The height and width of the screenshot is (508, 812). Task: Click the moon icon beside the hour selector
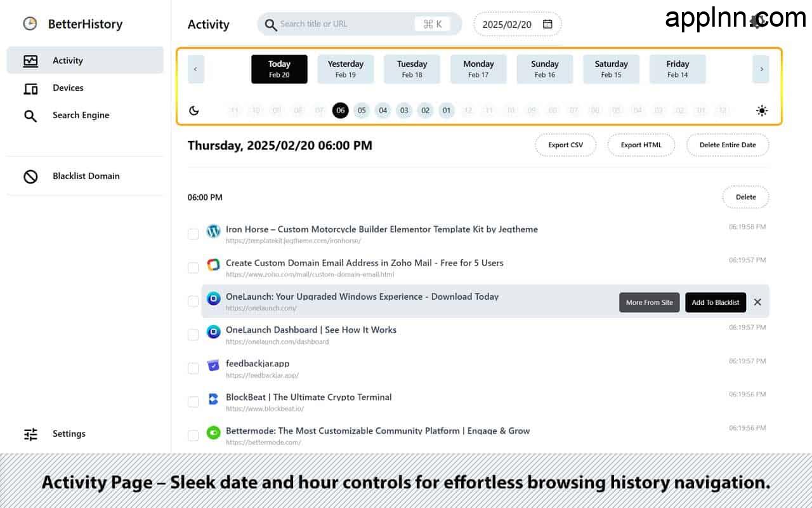pyautogui.click(x=194, y=110)
